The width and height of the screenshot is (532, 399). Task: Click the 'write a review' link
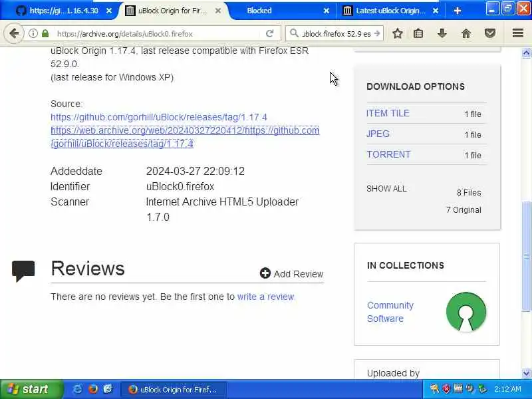(265, 297)
